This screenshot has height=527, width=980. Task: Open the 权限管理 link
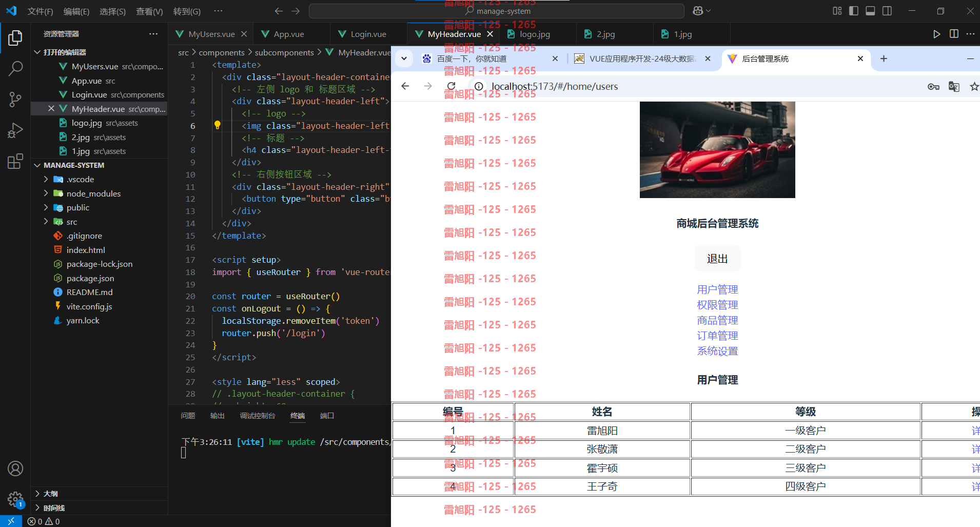[x=717, y=305]
